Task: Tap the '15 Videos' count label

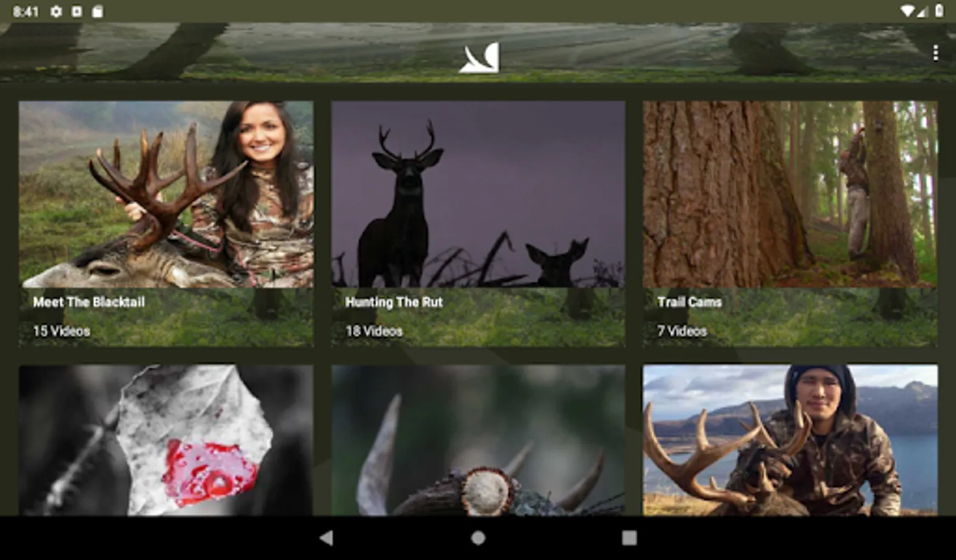Action: pos(62,331)
